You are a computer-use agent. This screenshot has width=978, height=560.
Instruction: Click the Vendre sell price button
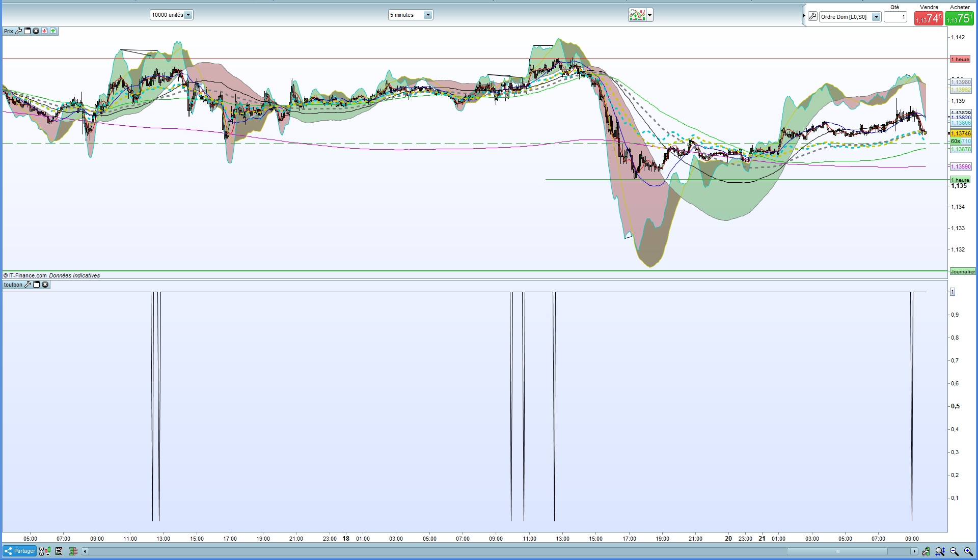(x=929, y=19)
